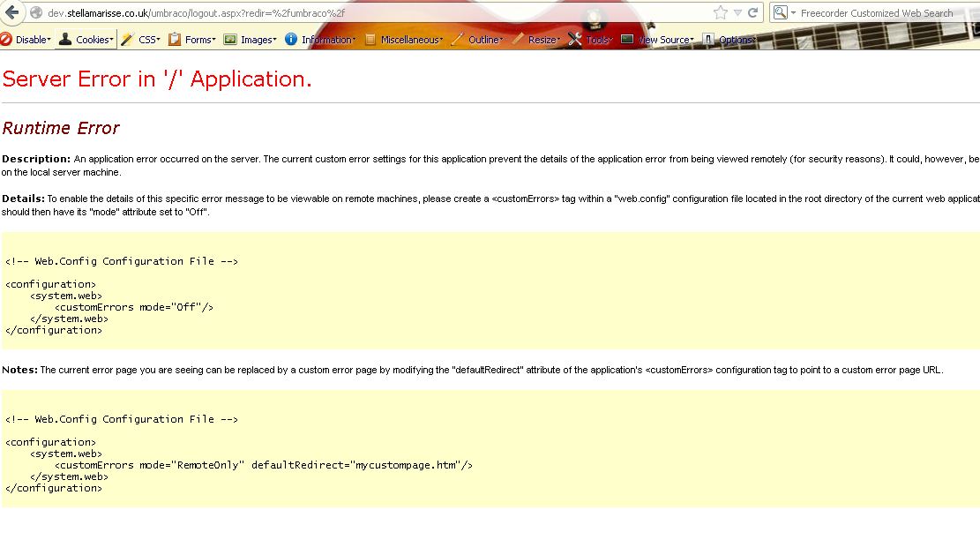
Task: Click the CSS pencil icon
Action: tap(127, 40)
